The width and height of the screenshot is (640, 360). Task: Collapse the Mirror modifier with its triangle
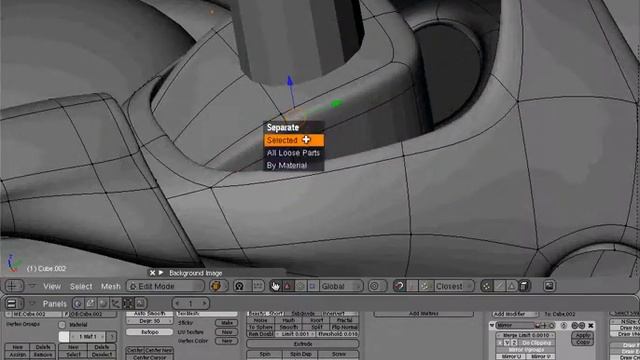492,325
